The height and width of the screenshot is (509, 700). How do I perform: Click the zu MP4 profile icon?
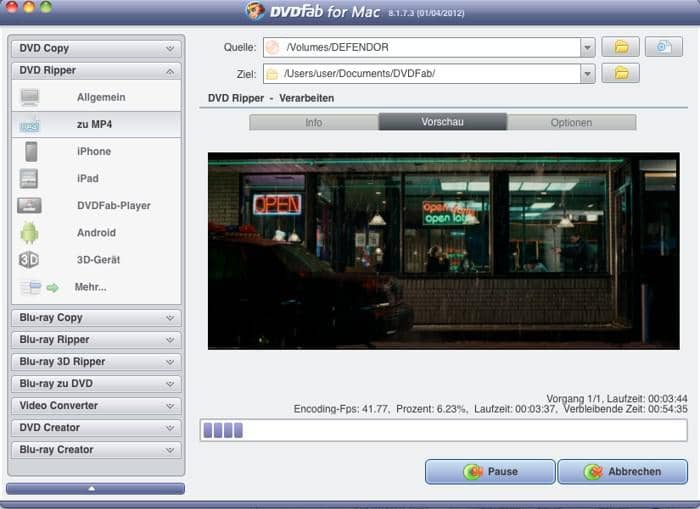[x=29, y=125]
